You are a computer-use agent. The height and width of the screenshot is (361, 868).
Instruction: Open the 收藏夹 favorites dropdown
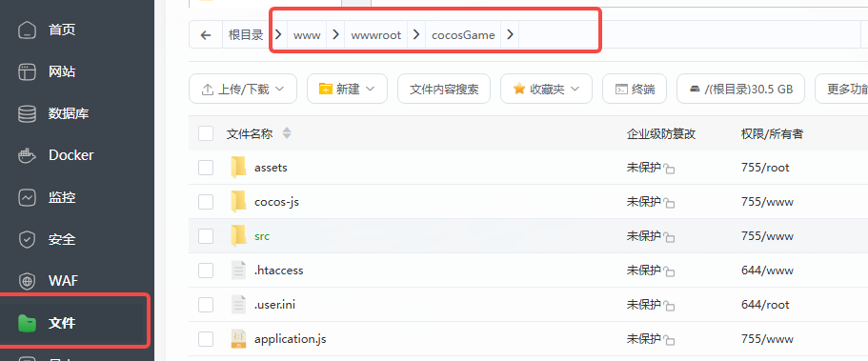pyautogui.click(x=546, y=89)
